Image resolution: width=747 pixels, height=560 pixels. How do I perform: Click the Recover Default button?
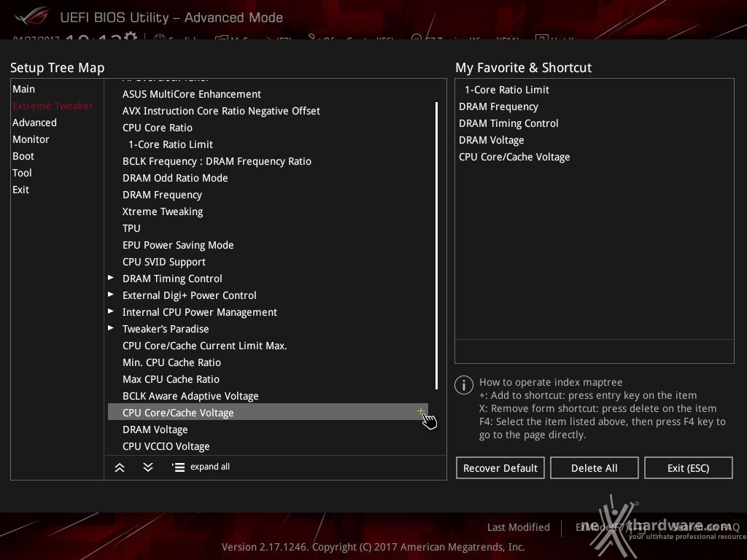(x=500, y=468)
